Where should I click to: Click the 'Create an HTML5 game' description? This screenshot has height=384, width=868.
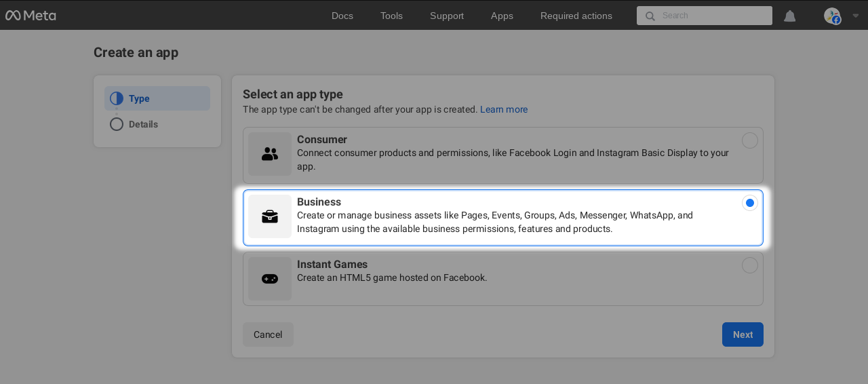click(392, 277)
